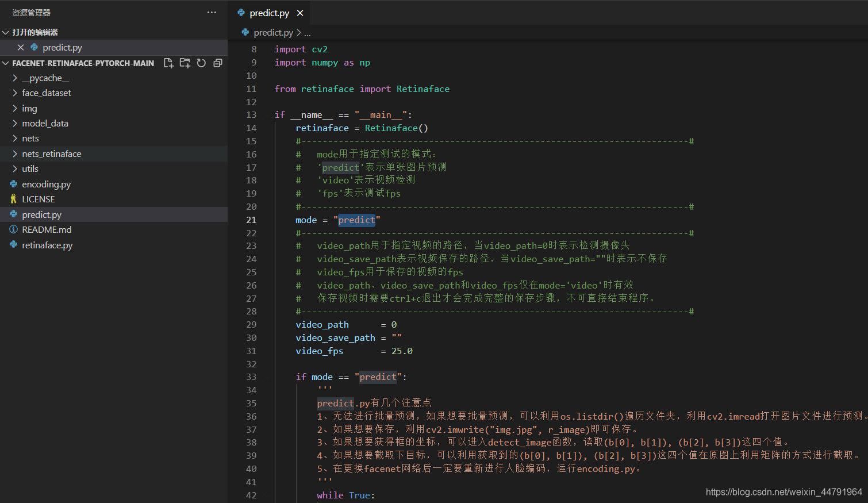
Task: Open encoding.py from the file tree
Action: (46, 185)
